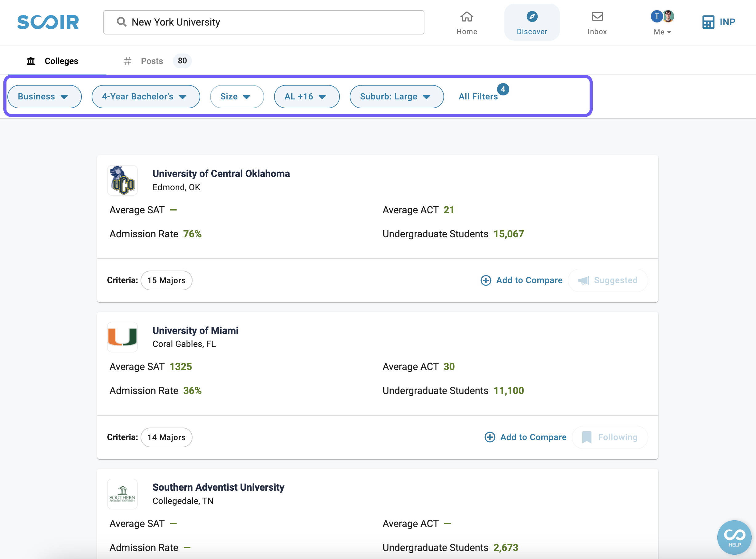Click the Suggested button

pyautogui.click(x=608, y=280)
